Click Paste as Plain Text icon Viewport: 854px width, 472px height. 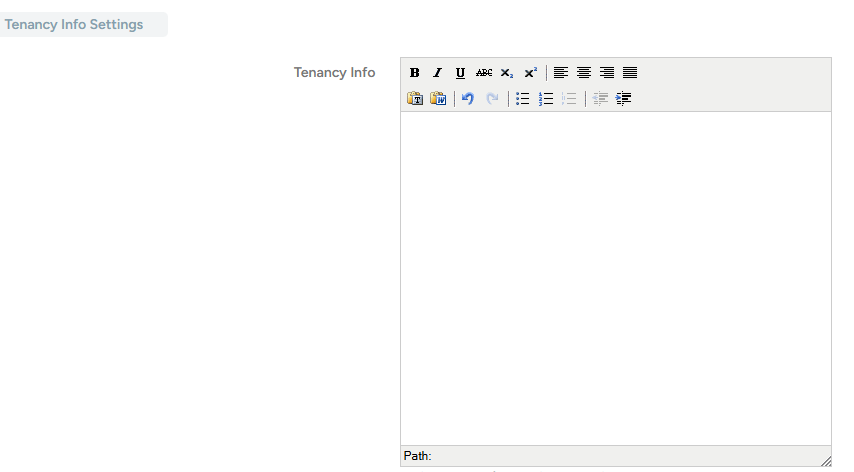[415, 99]
